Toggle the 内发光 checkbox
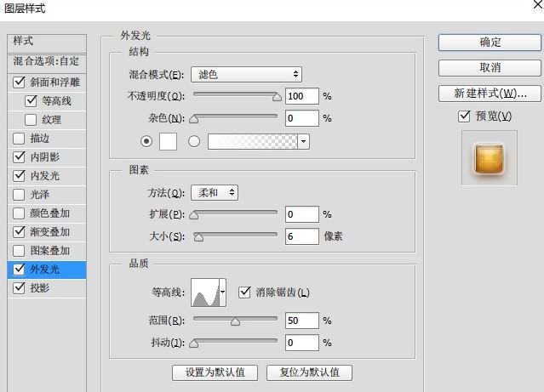The image size is (544, 392). 19,176
